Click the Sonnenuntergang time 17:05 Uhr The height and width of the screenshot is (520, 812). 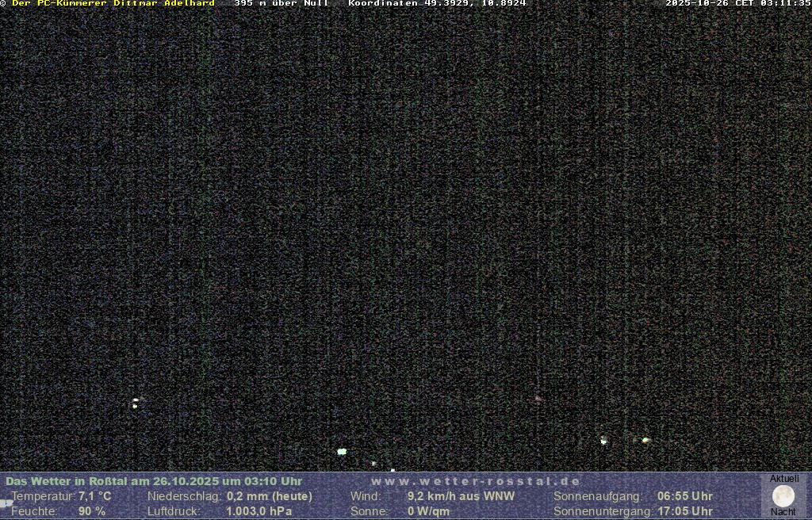click(684, 511)
